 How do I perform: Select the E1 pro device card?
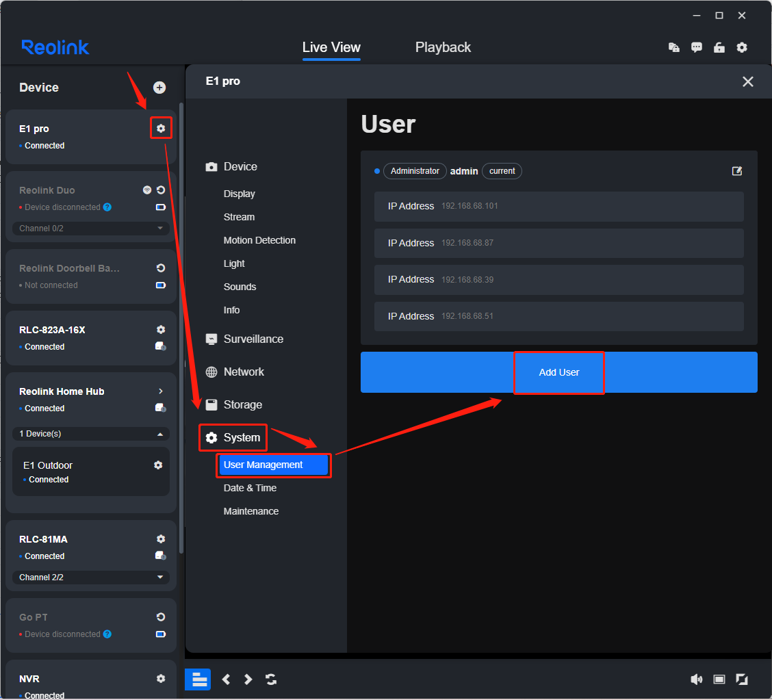(x=91, y=137)
